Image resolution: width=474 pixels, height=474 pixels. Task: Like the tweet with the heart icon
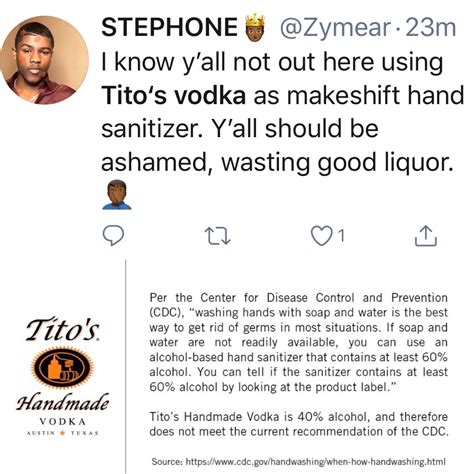click(321, 236)
